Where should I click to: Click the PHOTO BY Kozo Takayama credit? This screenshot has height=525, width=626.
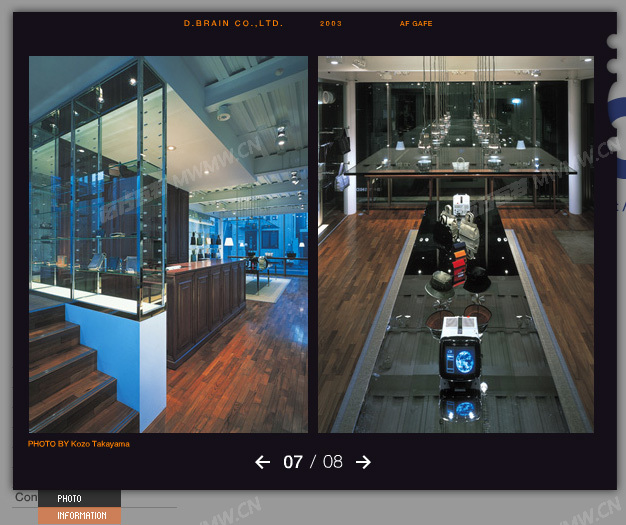79,444
